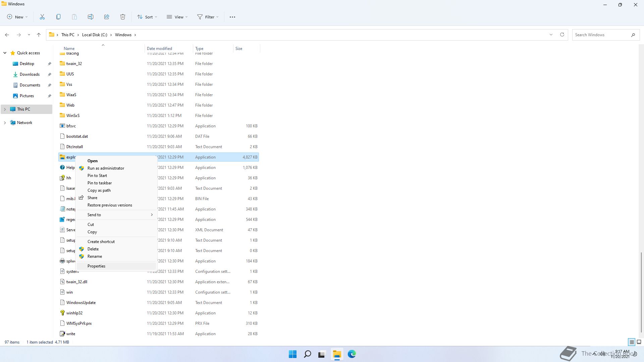Open the Sort dropdown menu

[x=147, y=17]
